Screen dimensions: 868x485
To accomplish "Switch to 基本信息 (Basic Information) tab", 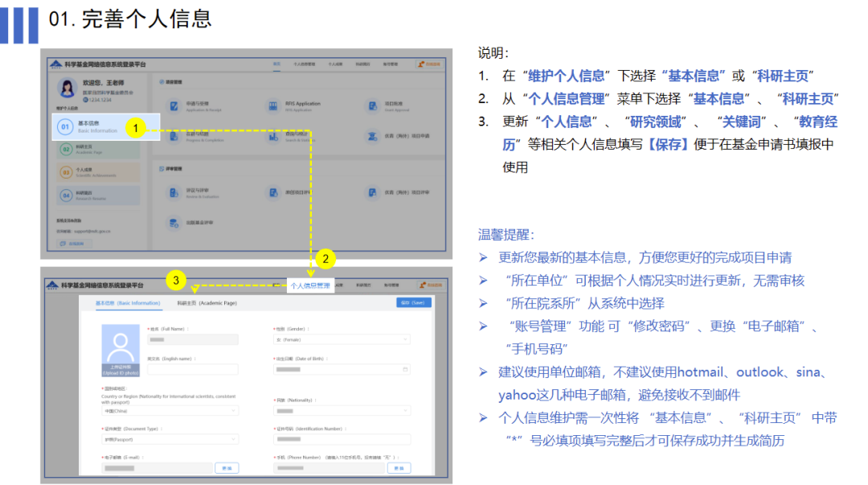I will tap(127, 303).
